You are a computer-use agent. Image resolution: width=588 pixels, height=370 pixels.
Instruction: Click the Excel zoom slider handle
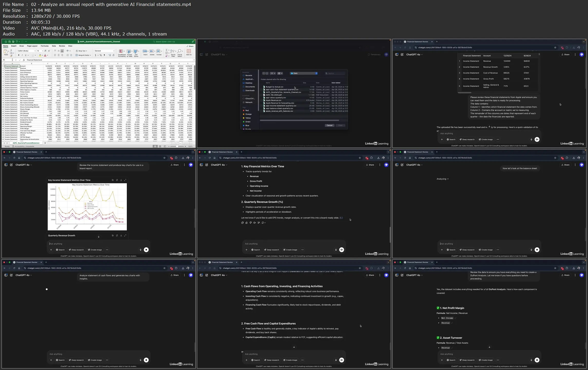click(177, 146)
